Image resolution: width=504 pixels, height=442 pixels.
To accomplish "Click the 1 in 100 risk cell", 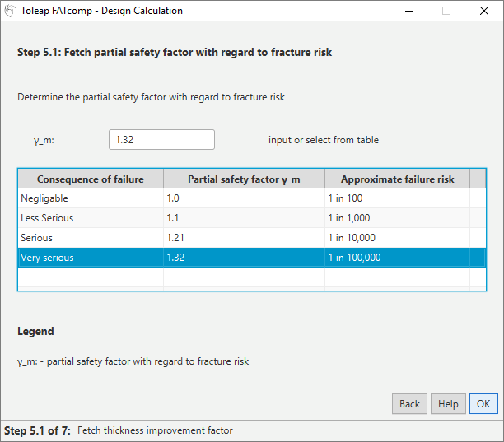I will pyautogui.click(x=397, y=198).
